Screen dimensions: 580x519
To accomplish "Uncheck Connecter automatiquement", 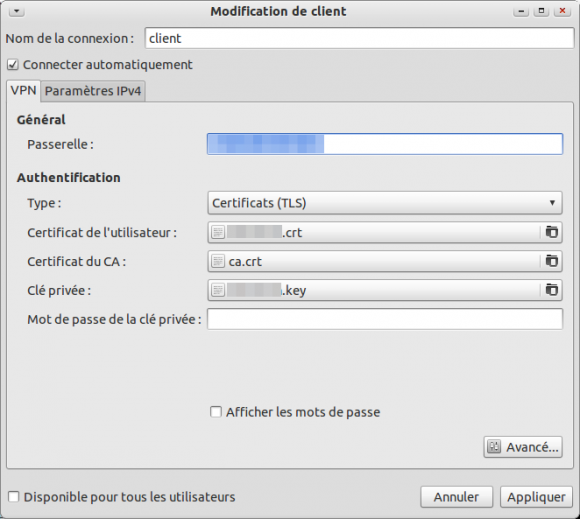I will pos(13,65).
